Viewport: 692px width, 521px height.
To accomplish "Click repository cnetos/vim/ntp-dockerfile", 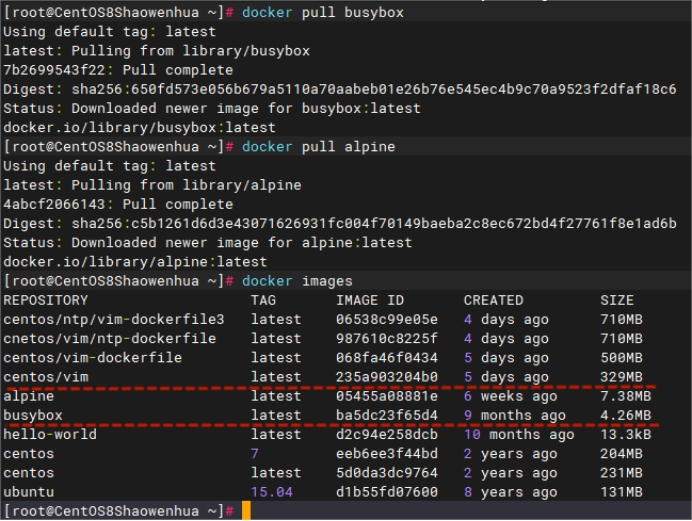I will click(x=109, y=338).
